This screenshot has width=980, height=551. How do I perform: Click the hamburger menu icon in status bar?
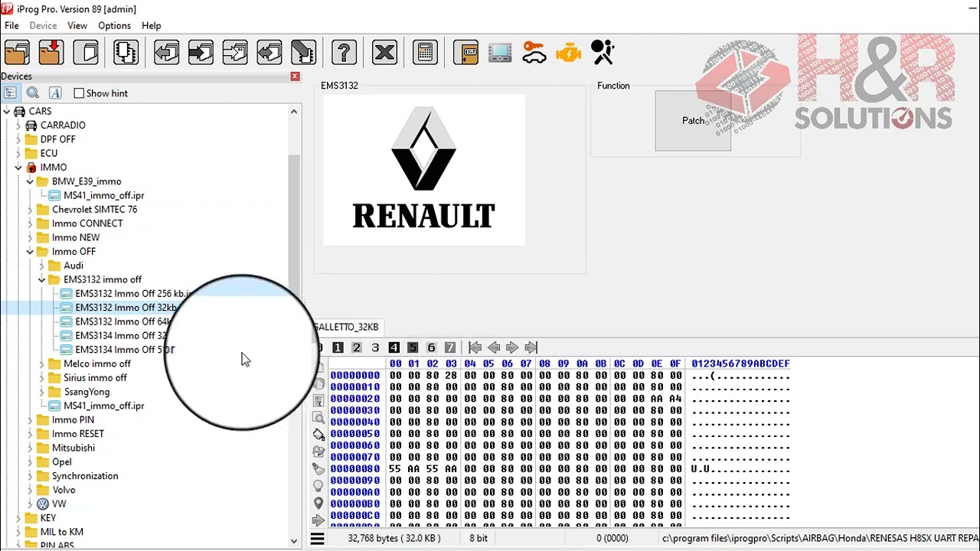tap(317, 539)
